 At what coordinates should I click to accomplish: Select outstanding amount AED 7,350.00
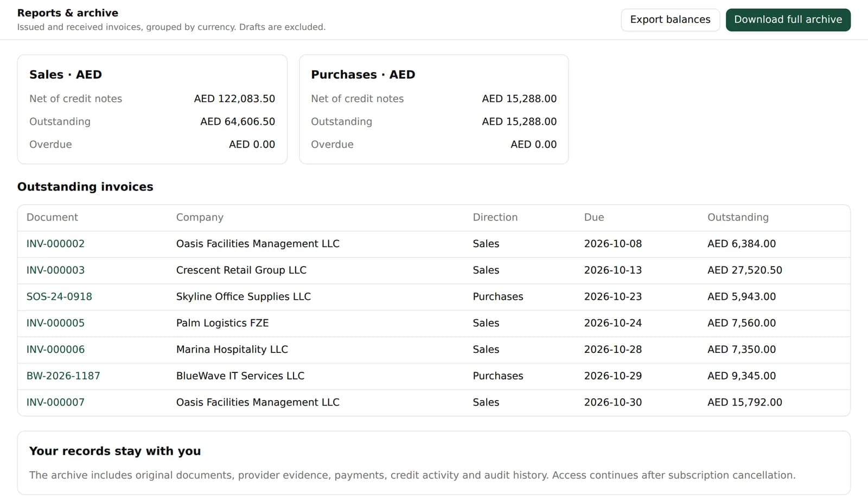(x=742, y=350)
